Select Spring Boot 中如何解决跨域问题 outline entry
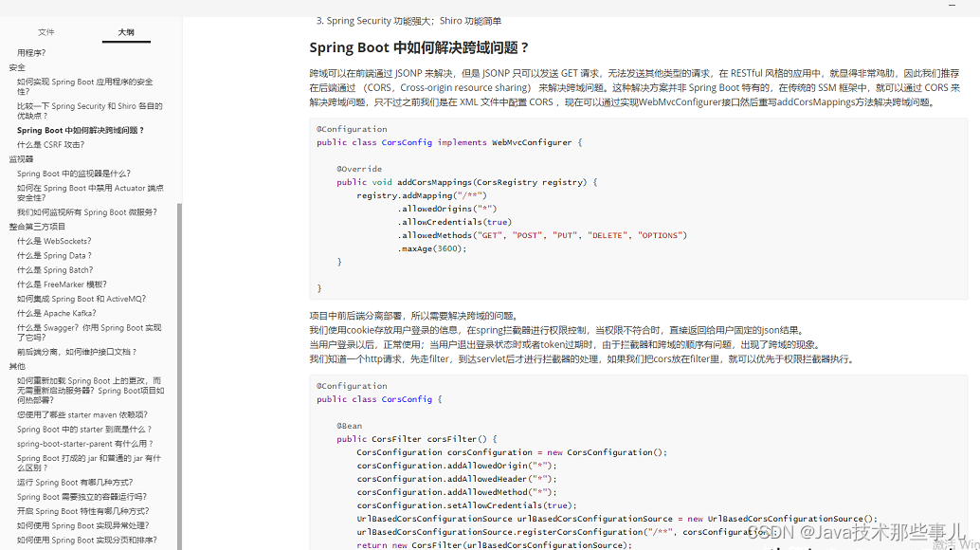The height and width of the screenshot is (550, 980). pos(80,130)
